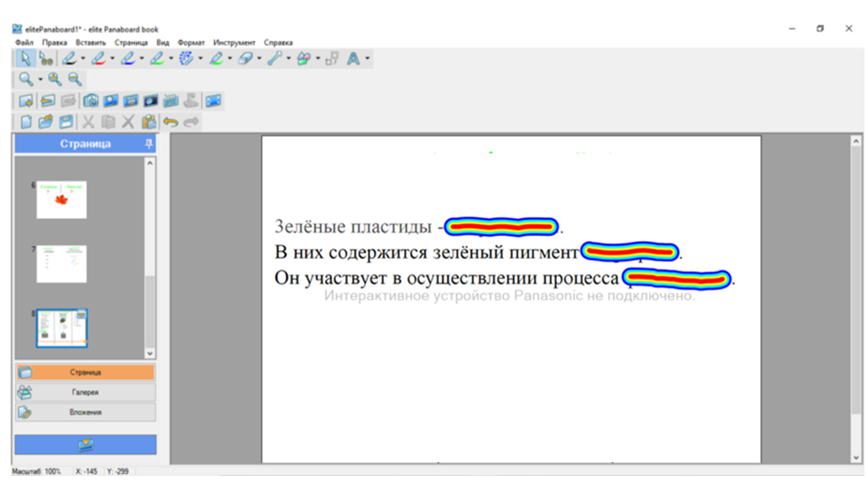Toggle the pin on Страница panel
The image size is (868, 487).
point(149,144)
